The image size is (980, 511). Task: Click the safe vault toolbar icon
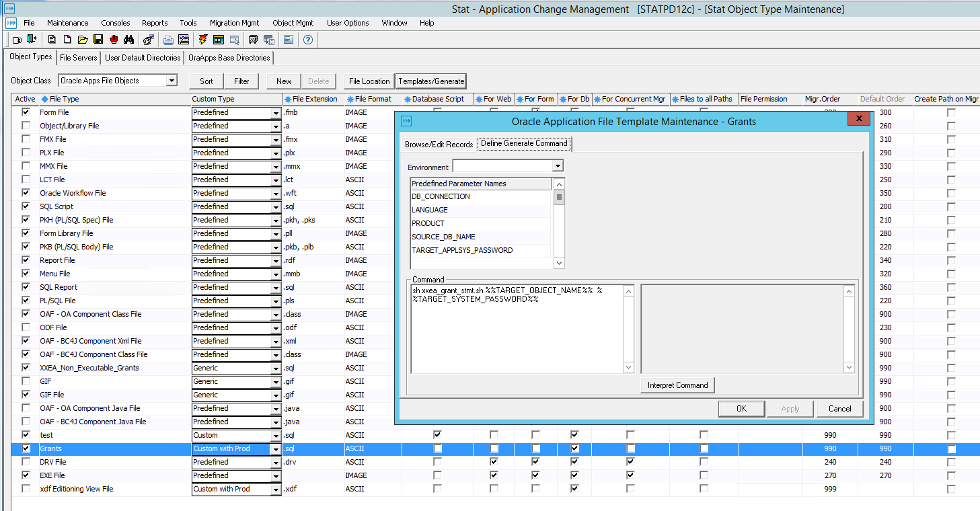pos(253,40)
